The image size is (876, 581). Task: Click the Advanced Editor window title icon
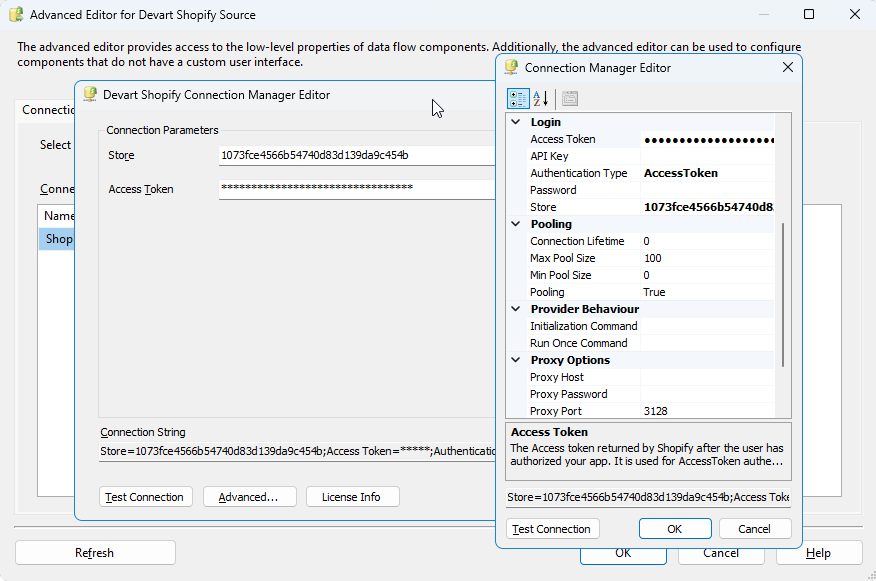click(x=16, y=15)
